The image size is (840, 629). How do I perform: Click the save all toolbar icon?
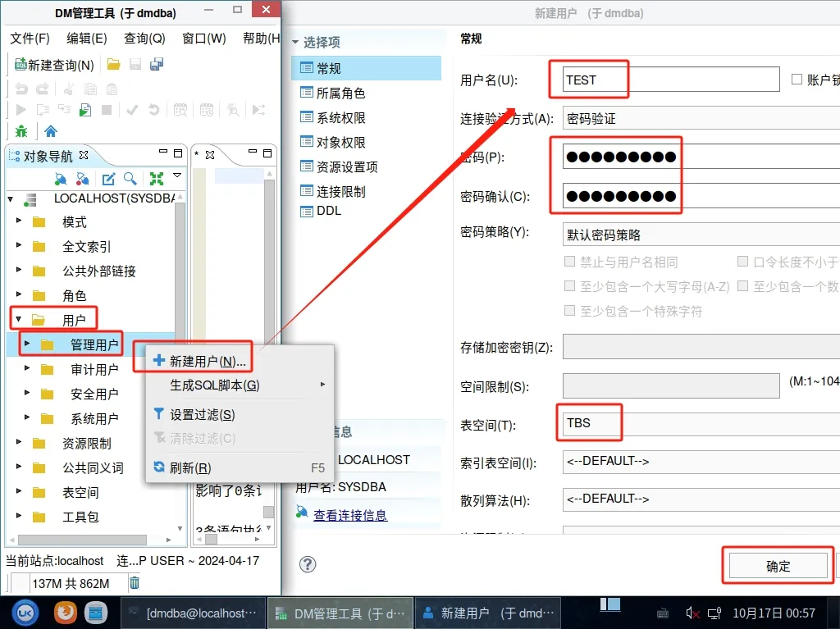(157, 65)
